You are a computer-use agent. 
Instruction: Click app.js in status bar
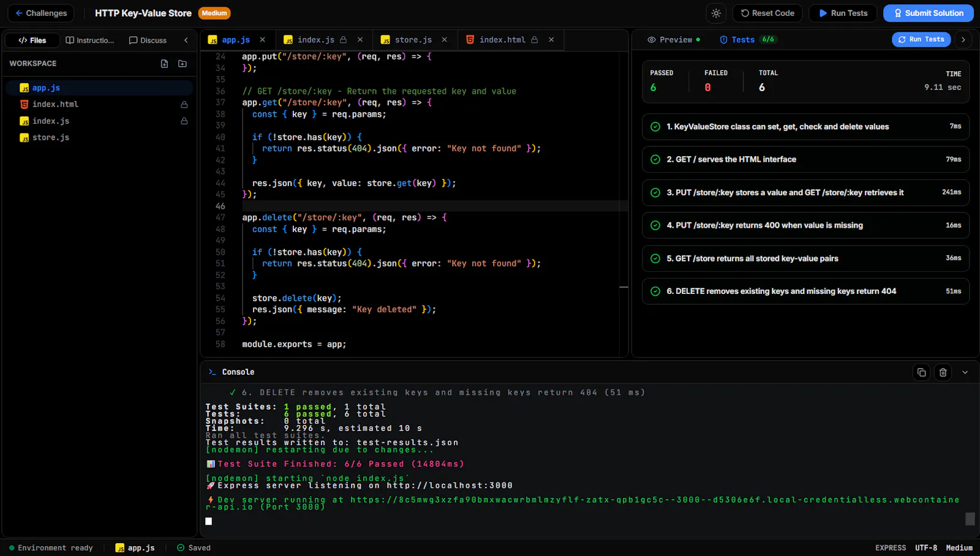click(x=135, y=548)
